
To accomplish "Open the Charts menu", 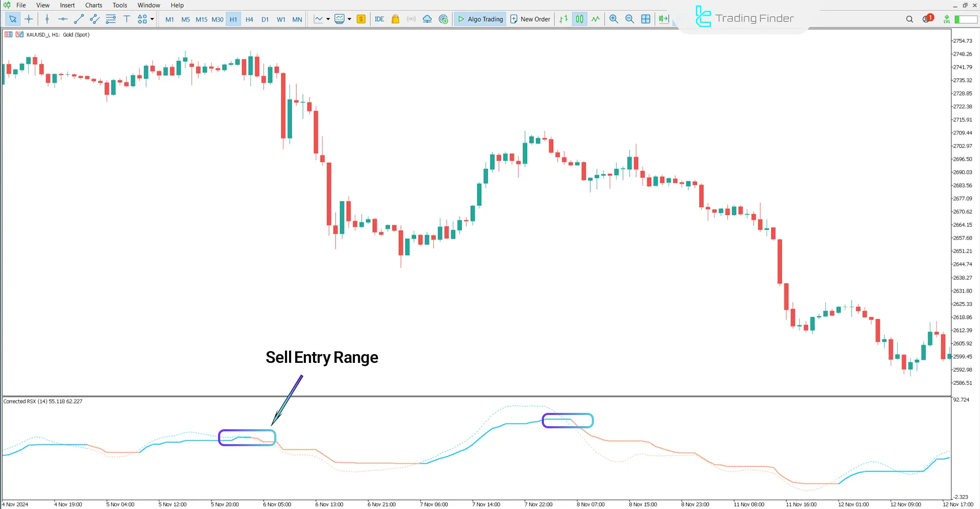I will pyautogui.click(x=93, y=5).
